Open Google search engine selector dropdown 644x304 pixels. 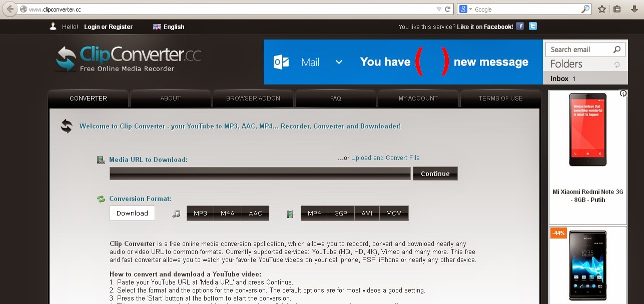[x=465, y=9]
